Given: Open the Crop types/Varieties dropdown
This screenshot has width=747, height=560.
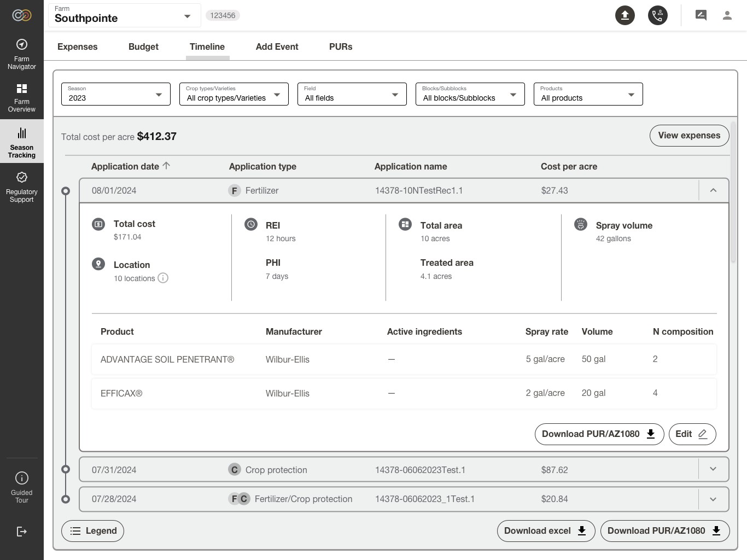Looking at the screenshot, I should pyautogui.click(x=234, y=94).
